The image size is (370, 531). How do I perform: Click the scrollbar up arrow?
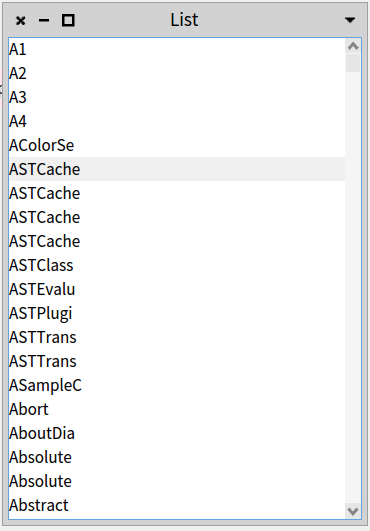pyautogui.click(x=353, y=46)
